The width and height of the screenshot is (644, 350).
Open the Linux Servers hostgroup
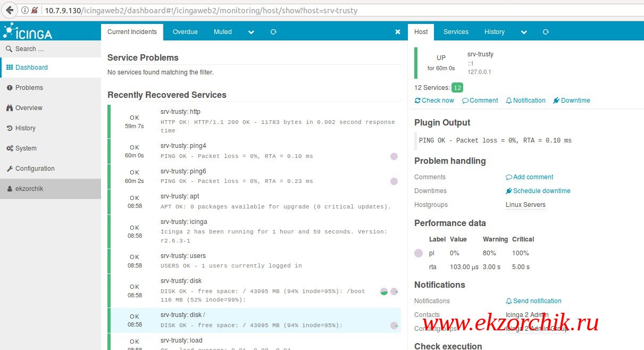click(525, 205)
